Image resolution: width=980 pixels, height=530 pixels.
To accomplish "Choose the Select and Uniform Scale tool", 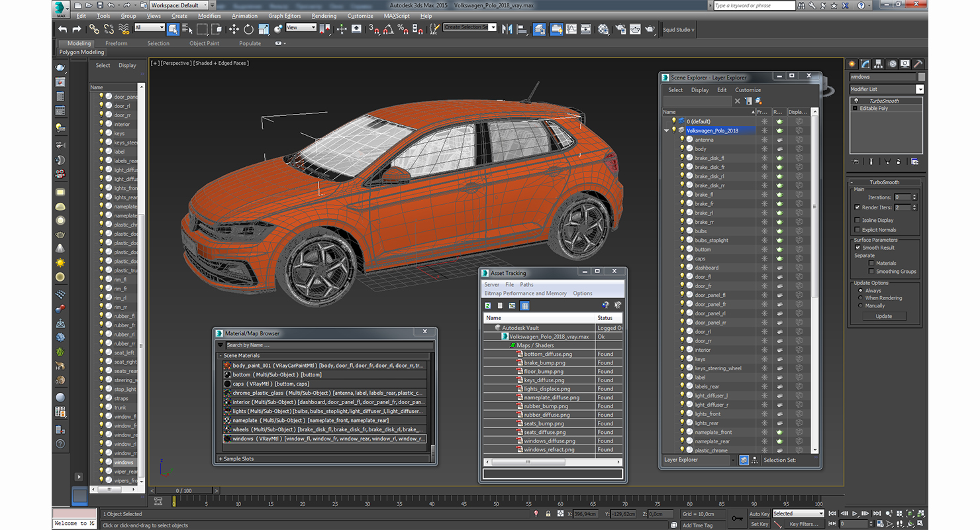I will tap(264, 29).
